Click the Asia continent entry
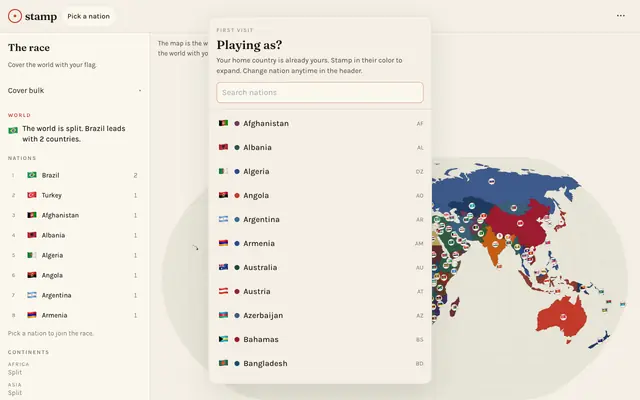Viewport: 640px width, 400px height. (15, 389)
